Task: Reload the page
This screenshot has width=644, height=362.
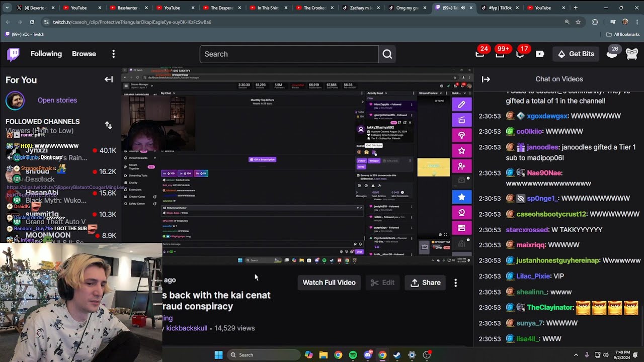Action: [32, 22]
